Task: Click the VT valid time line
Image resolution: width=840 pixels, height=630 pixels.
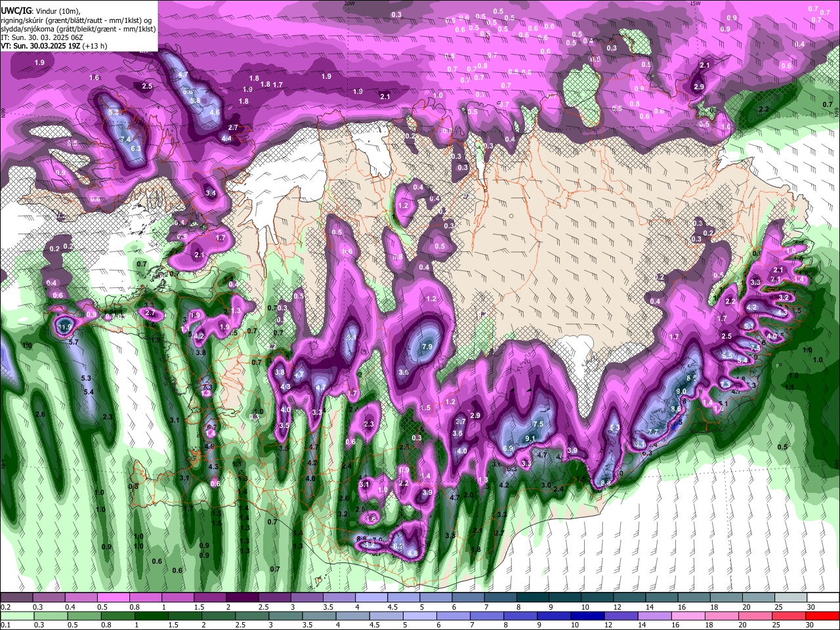Action: (53, 46)
